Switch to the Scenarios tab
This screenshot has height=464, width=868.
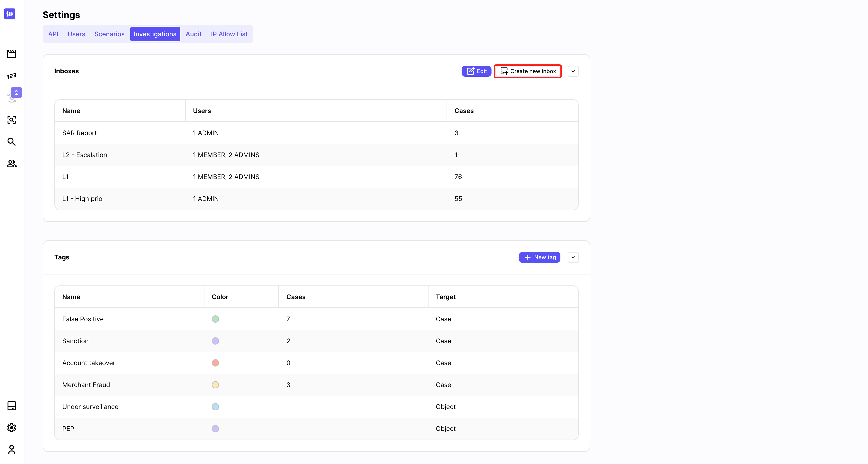tap(109, 34)
